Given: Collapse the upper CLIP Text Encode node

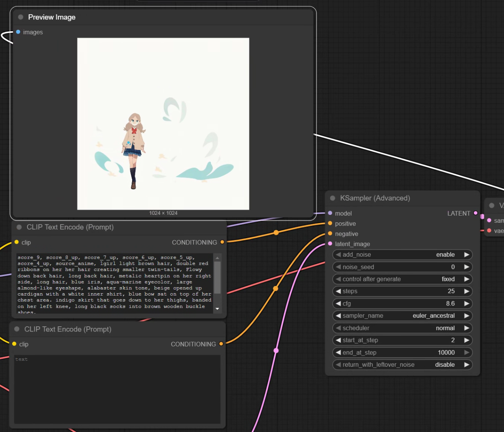Looking at the screenshot, I should 19,227.
